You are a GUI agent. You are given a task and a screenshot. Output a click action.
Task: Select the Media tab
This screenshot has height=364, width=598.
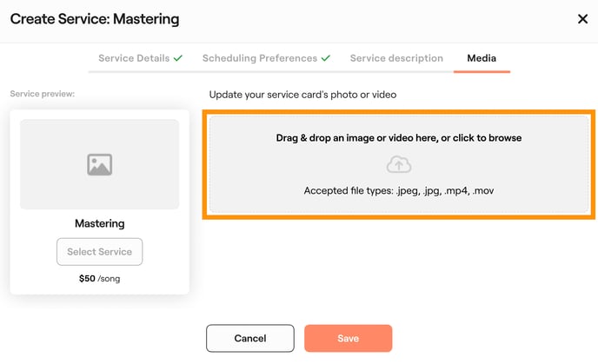pos(482,58)
